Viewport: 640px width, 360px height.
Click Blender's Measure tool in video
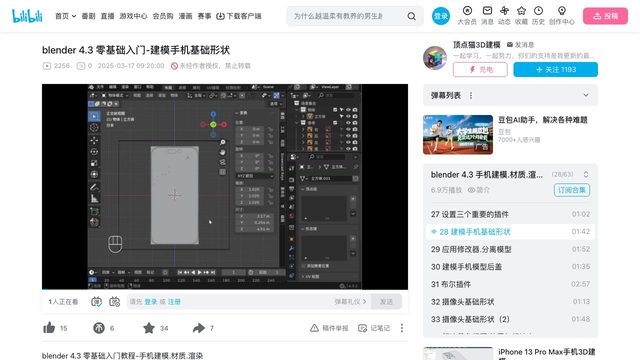pyautogui.click(x=94, y=199)
